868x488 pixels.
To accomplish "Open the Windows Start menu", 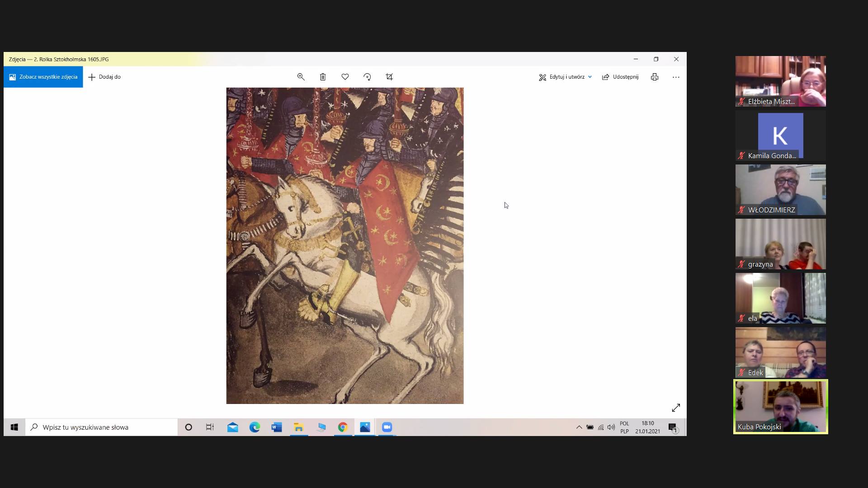I will point(14,427).
